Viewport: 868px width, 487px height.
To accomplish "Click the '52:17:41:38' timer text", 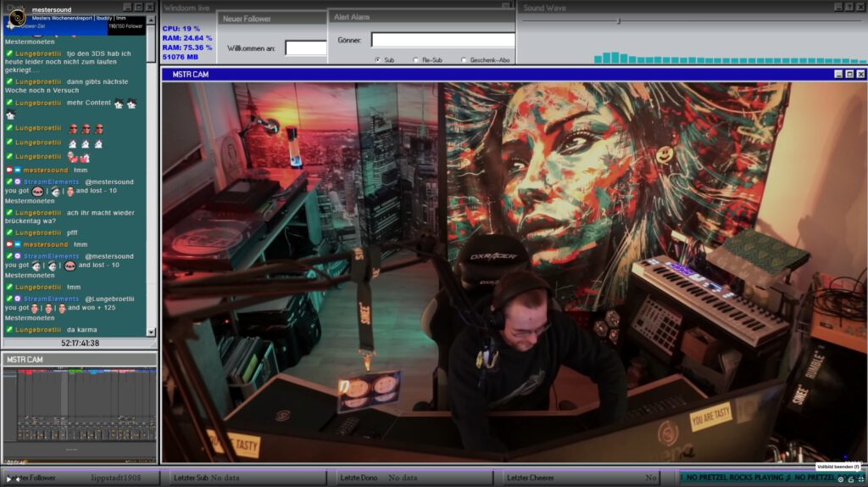I will click(81, 344).
